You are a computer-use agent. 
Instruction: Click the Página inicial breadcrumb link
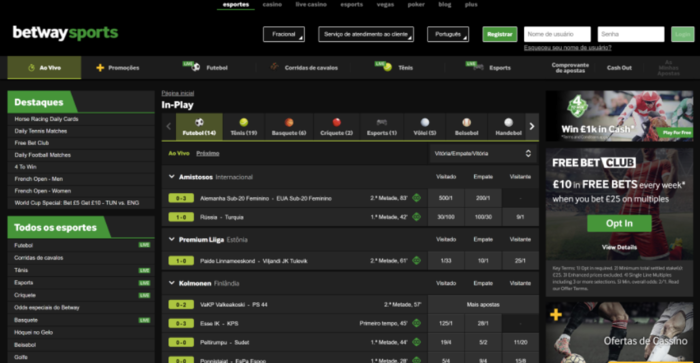tap(178, 93)
